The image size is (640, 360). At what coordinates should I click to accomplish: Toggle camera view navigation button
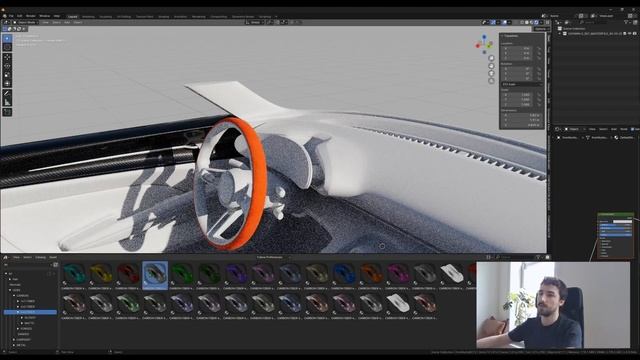[491, 73]
